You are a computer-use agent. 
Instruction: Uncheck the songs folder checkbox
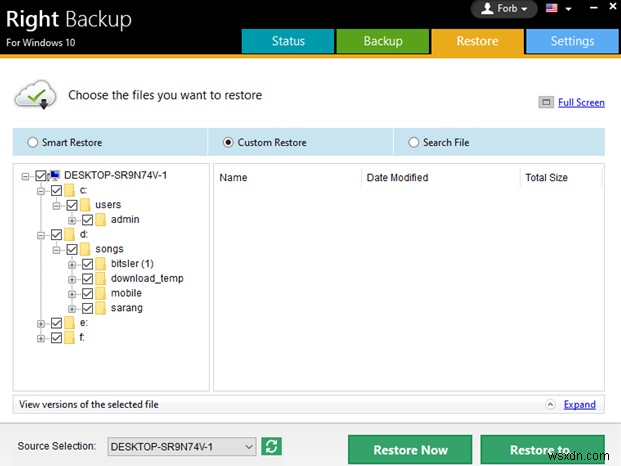pos(72,249)
